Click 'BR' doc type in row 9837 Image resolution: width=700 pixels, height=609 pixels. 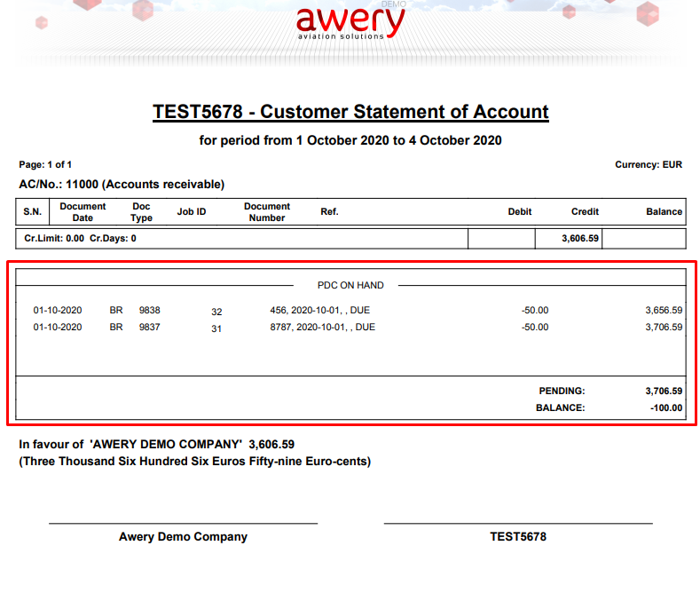coord(116,327)
